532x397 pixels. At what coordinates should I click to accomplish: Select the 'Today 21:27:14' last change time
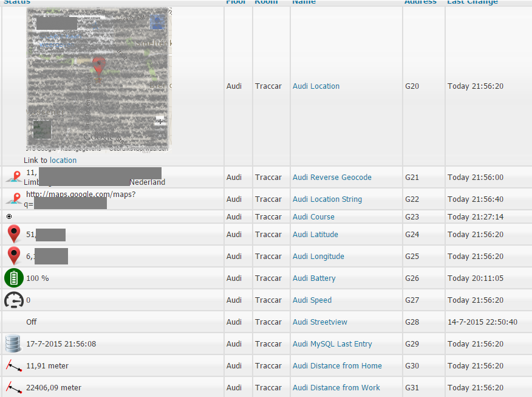click(476, 216)
